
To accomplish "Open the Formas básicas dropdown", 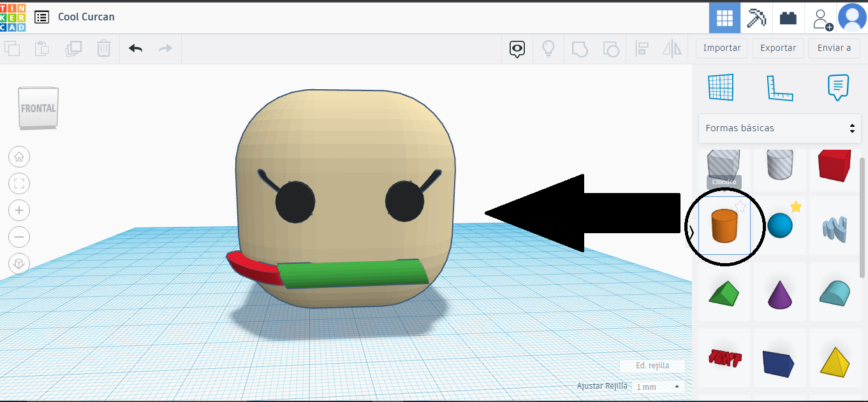I will (x=779, y=128).
